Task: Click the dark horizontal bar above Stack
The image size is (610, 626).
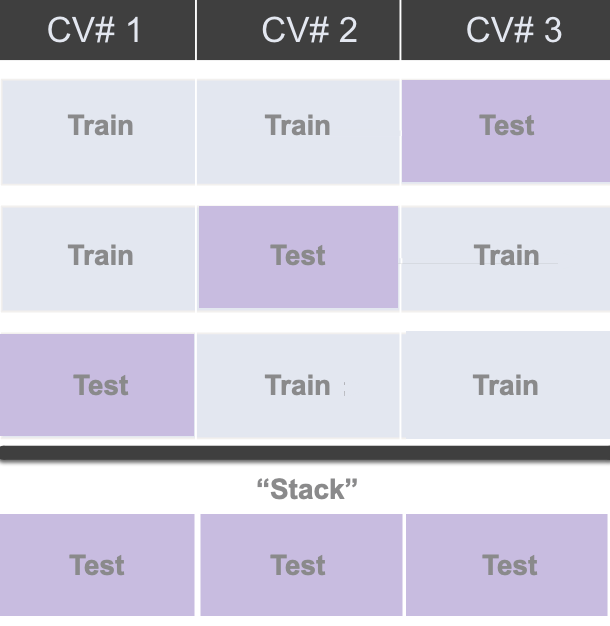Action: tap(304, 453)
